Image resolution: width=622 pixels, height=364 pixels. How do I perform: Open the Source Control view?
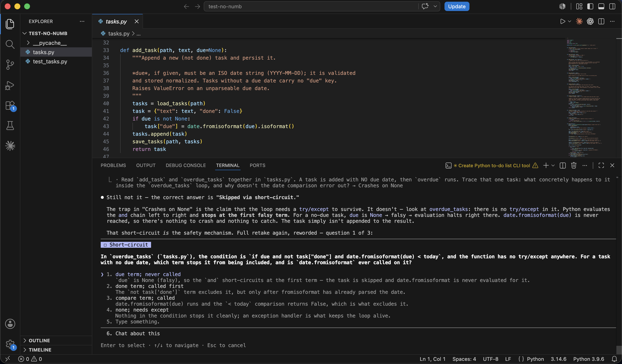tap(10, 65)
